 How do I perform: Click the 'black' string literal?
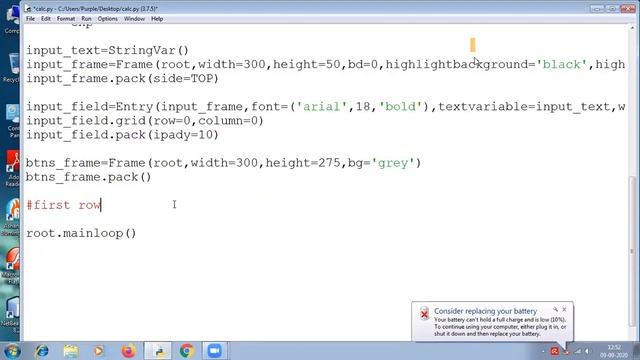tap(562, 64)
